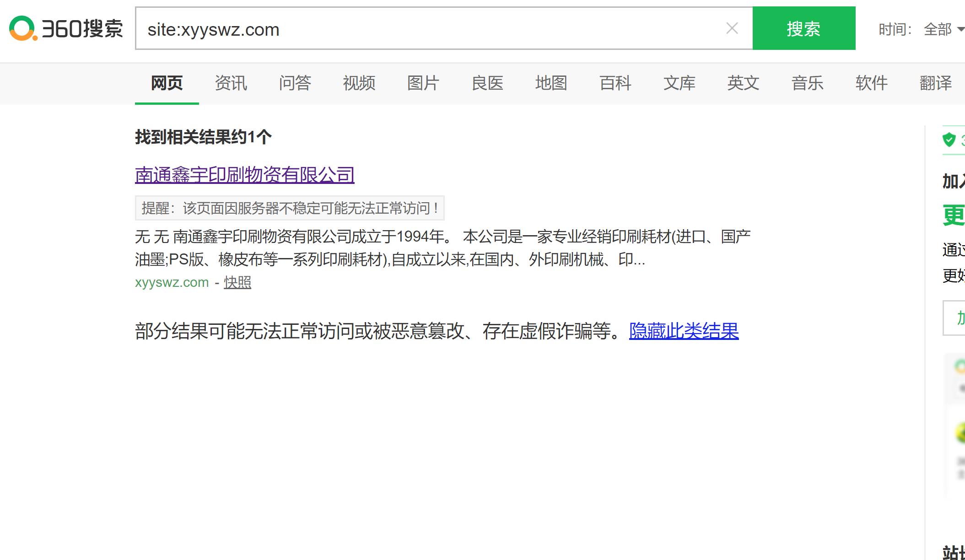Screen dimensions: 965x560
Task: Open the 快照 cached snapshot link
Action: pyautogui.click(x=237, y=283)
